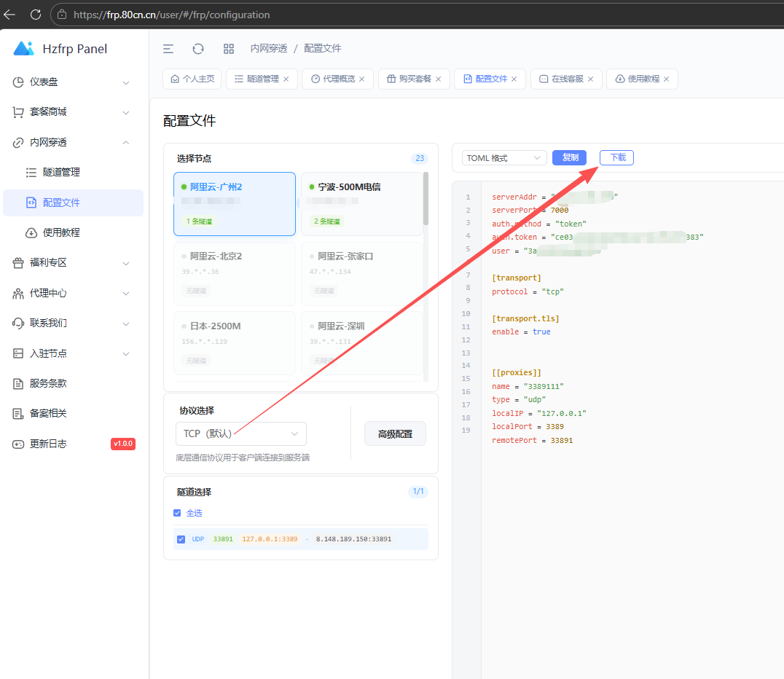Expand the 套餐商城 menu chevron

[x=126, y=112]
